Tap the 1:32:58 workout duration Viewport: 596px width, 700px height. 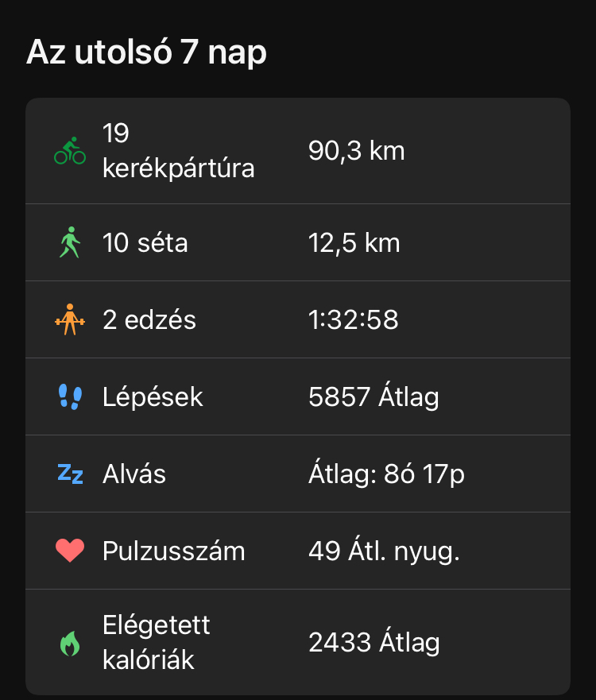pos(353,319)
